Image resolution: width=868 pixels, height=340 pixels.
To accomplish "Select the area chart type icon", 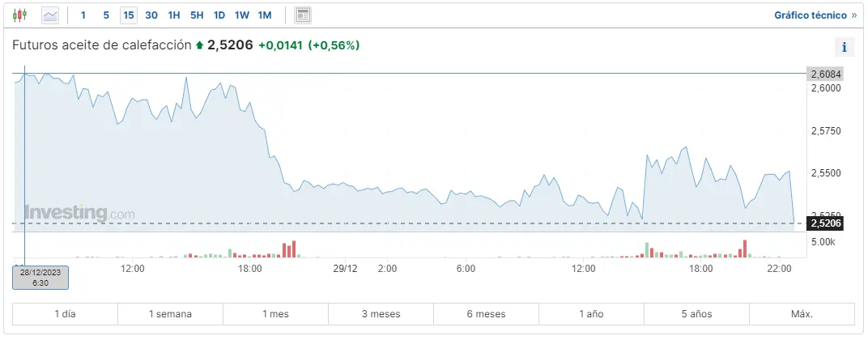I will coord(50,15).
